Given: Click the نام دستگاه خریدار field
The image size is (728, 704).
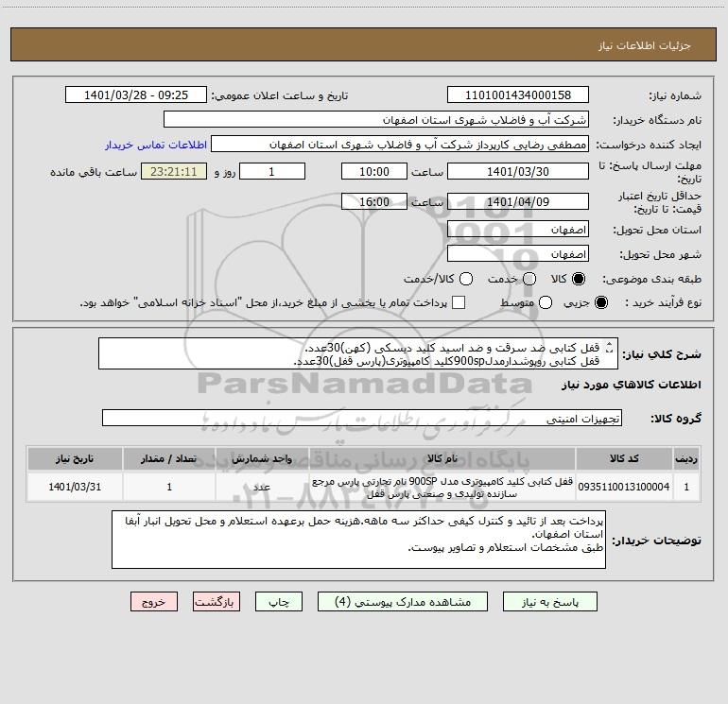Looking at the screenshot, I should point(376,120).
